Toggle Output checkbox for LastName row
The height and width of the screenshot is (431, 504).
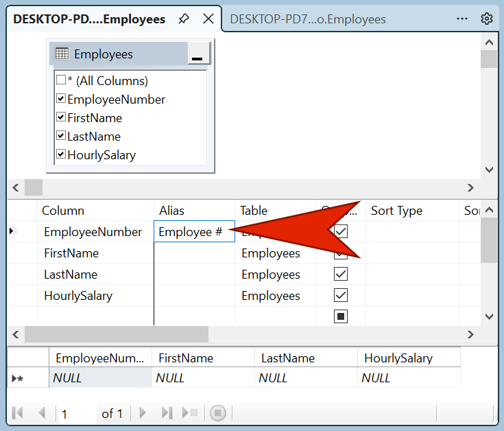341,274
